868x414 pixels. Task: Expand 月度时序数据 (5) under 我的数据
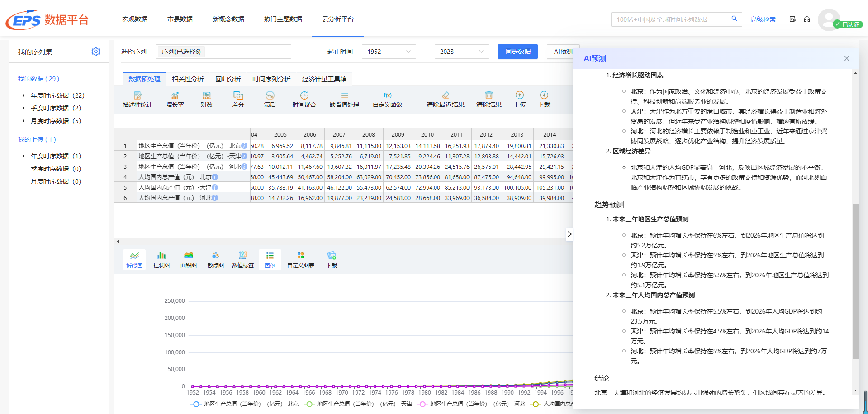24,121
